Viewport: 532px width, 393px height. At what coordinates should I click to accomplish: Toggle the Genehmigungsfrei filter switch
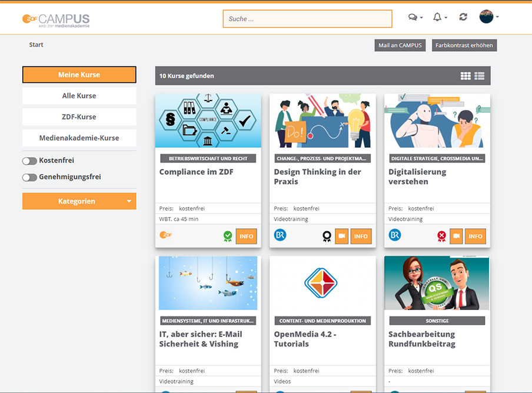coord(29,177)
